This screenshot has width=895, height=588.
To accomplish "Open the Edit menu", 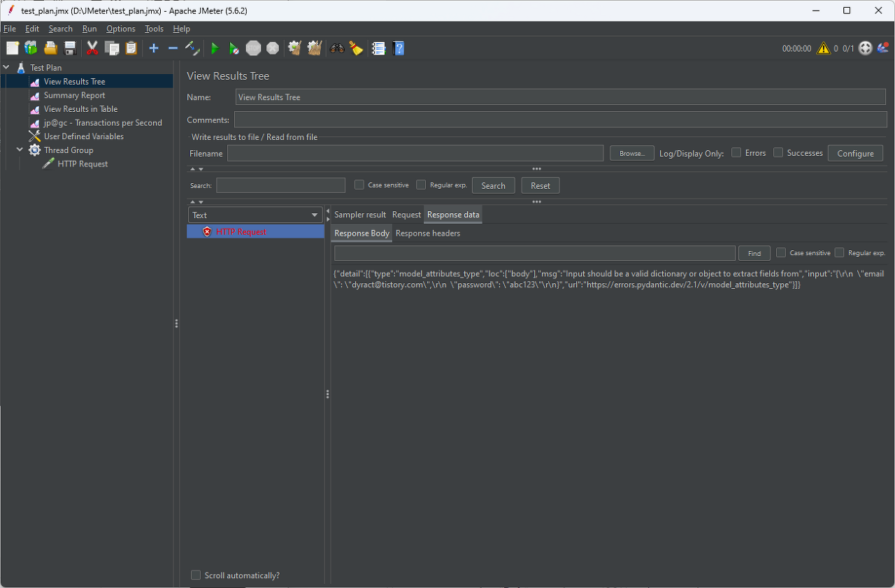I will 32,29.
